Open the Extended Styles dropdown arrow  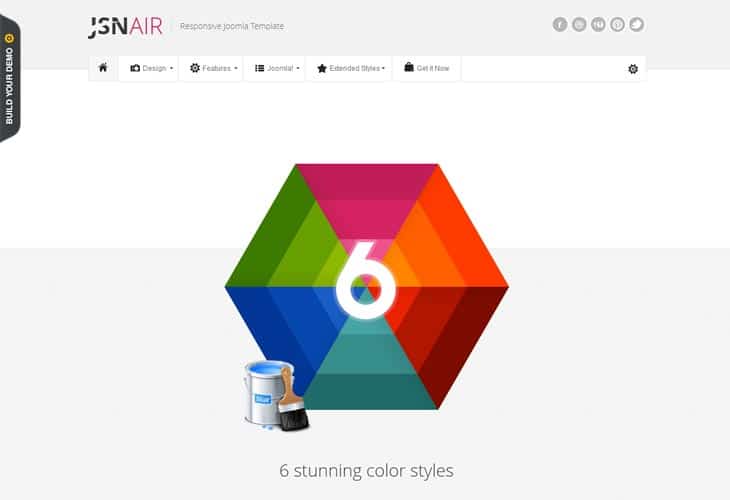[x=383, y=69]
